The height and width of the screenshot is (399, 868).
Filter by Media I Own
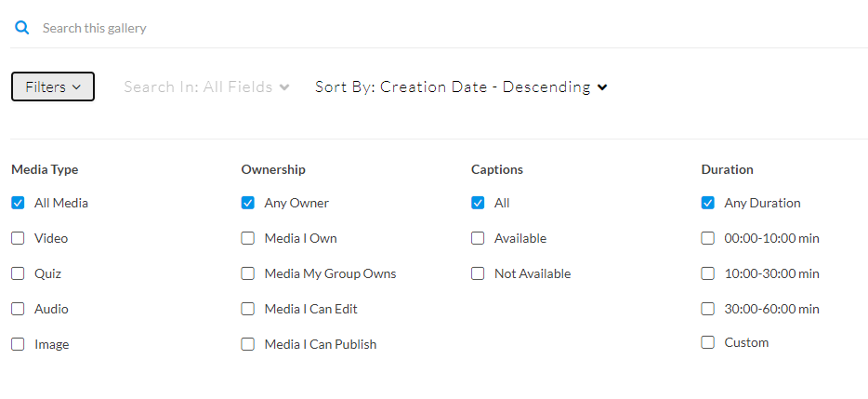pyautogui.click(x=248, y=238)
